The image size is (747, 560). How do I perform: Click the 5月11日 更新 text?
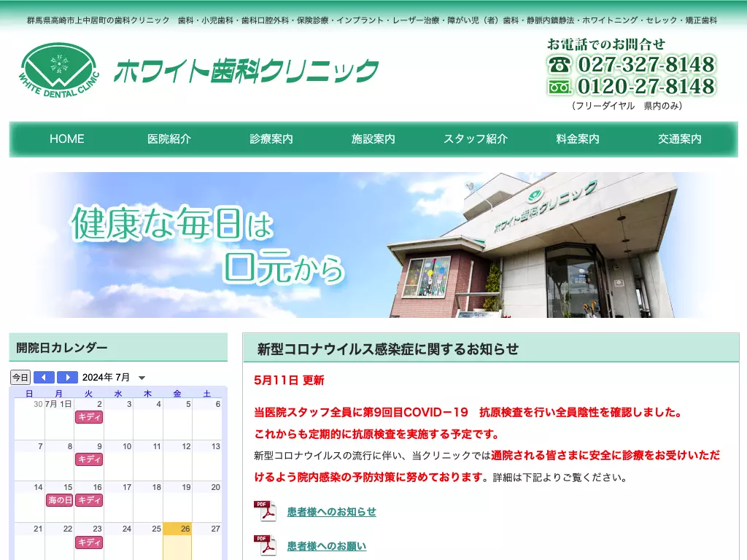289,381
